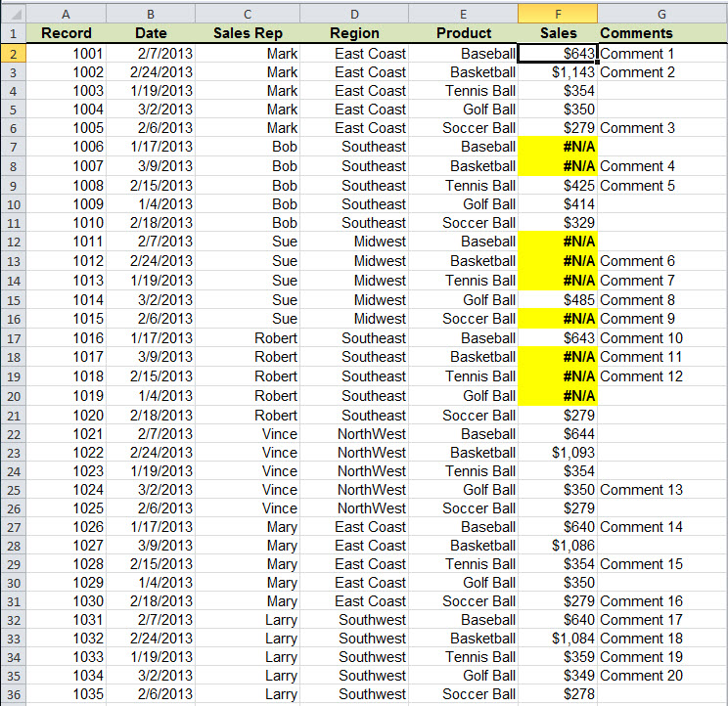This screenshot has height=706, width=728.
Task: Select the Mary cell in row 27
Action: [x=248, y=527]
